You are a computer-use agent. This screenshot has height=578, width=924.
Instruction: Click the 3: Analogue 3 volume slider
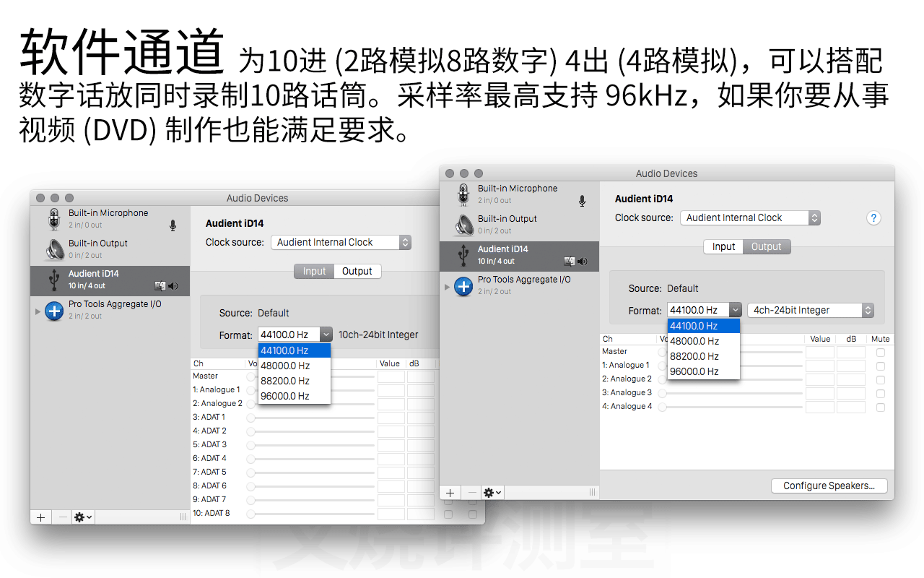point(730,394)
